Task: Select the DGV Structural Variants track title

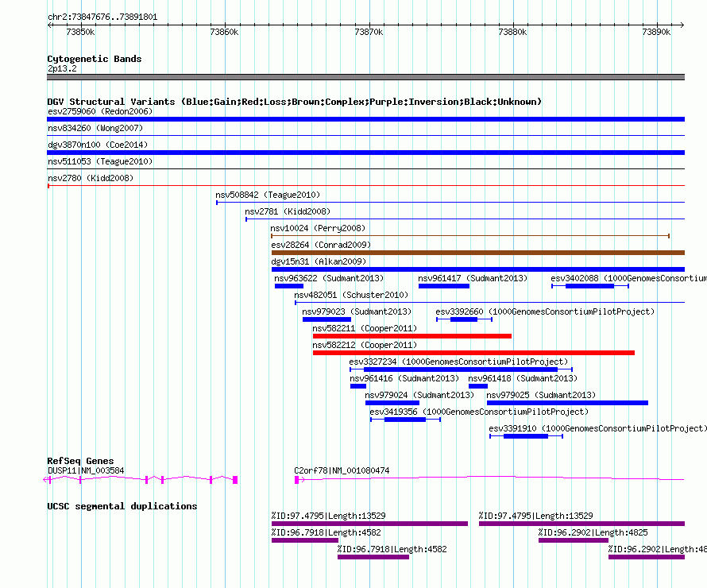Action: (294, 102)
